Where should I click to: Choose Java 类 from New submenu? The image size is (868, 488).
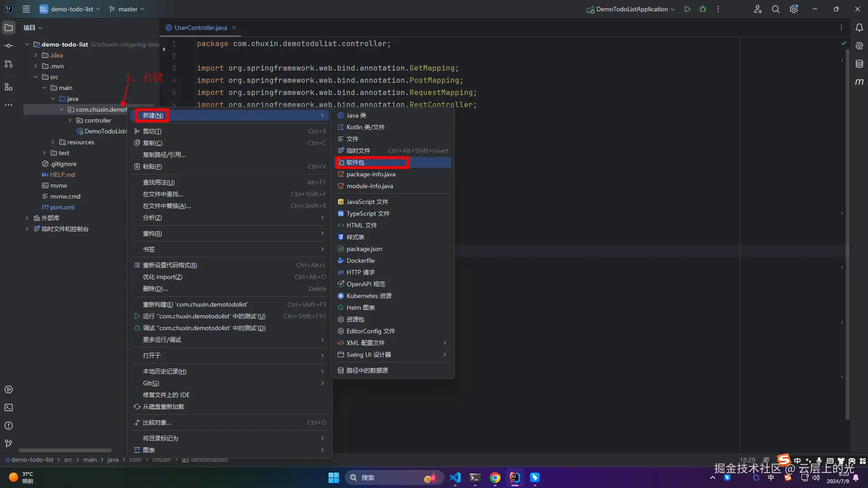(x=393, y=115)
